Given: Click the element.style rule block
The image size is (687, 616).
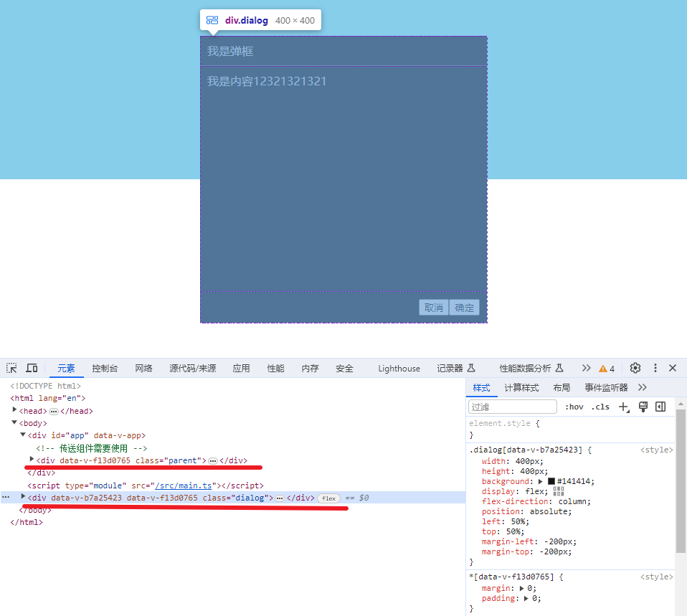Looking at the screenshot, I should 569,429.
